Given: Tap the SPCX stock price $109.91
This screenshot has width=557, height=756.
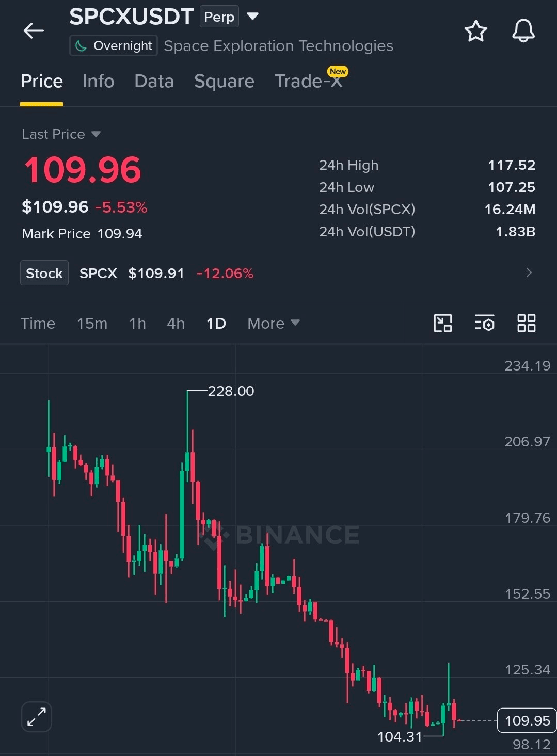Looking at the screenshot, I should tap(156, 273).
